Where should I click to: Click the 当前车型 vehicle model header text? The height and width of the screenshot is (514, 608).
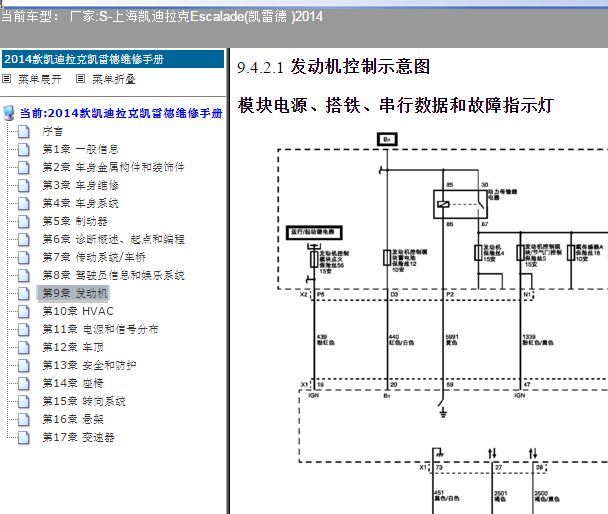click(x=162, y=17)
